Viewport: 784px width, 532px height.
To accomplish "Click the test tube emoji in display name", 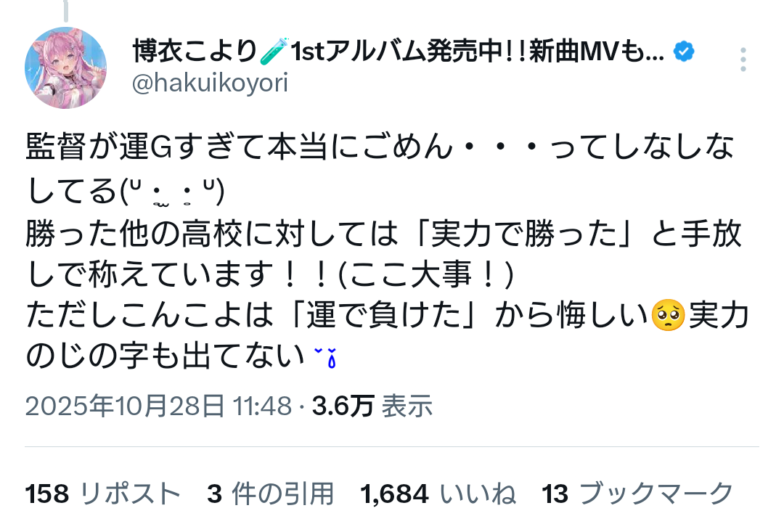I will (x=274, y=51).
